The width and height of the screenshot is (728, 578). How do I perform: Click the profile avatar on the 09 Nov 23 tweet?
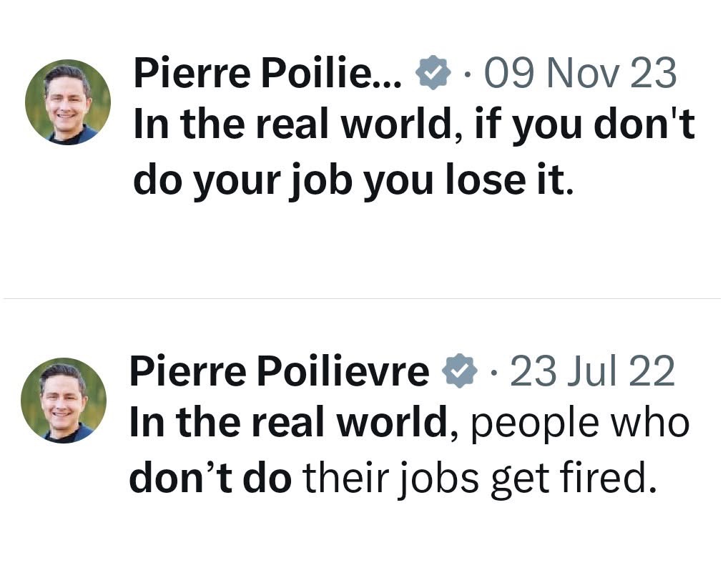[68, 102]
